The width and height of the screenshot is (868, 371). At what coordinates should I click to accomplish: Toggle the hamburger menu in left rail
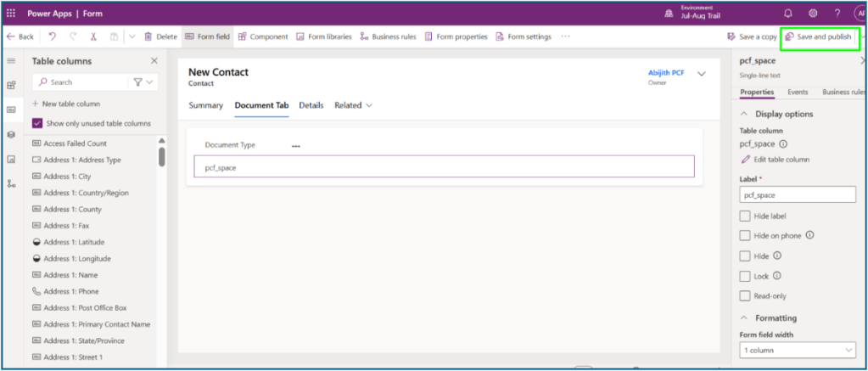pos(11,61)
